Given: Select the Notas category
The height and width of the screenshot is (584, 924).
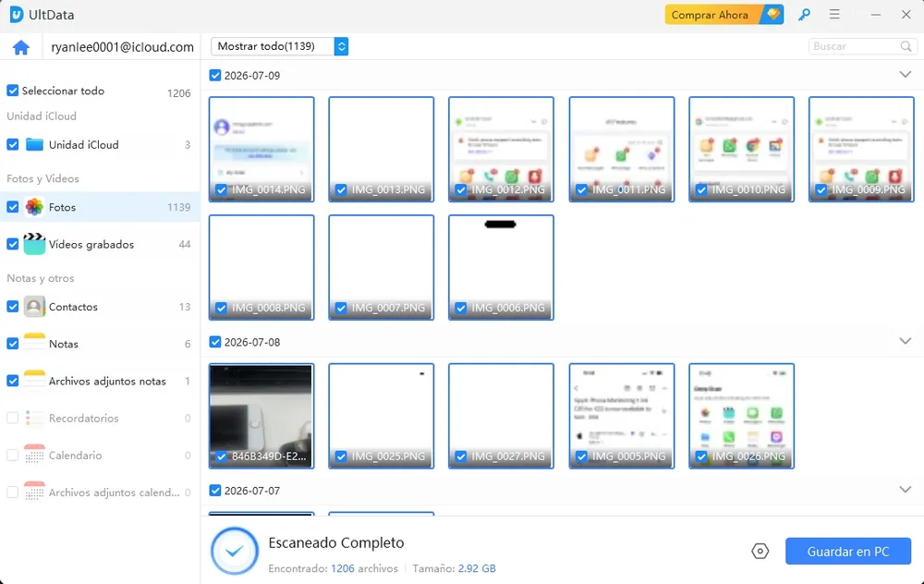Looking at the screenshot, I should tap(100, 344).
